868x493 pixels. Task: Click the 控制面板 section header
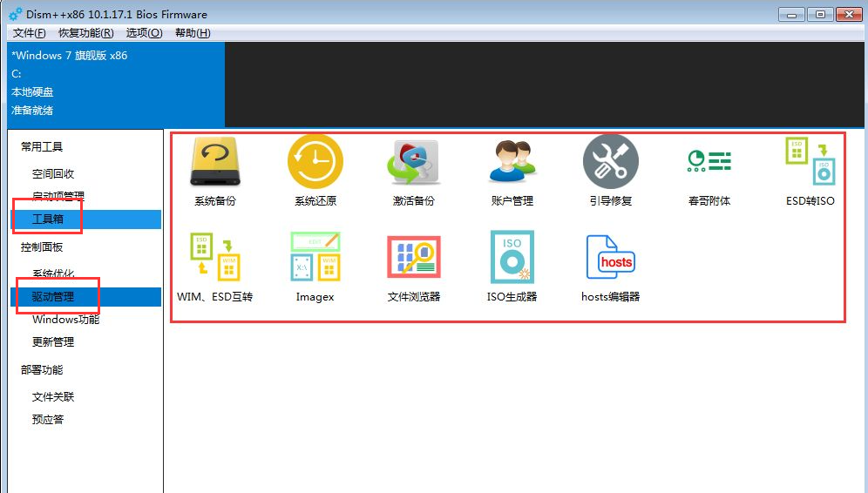tap(42, 246)
